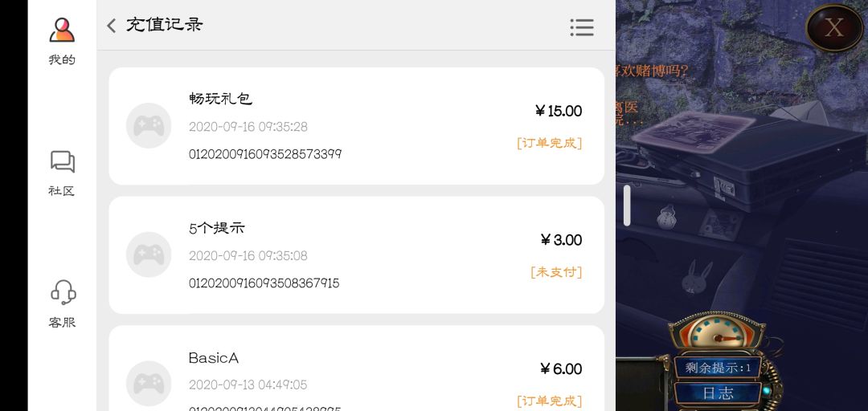Click gamepad icon for 畅玩礼包 order

click(x=149, y=126)
